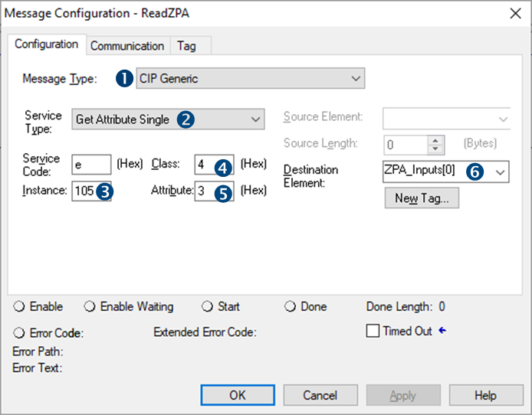The image size is (532, 415).
Task: Click the Cancel button
Action: (320, 395)
